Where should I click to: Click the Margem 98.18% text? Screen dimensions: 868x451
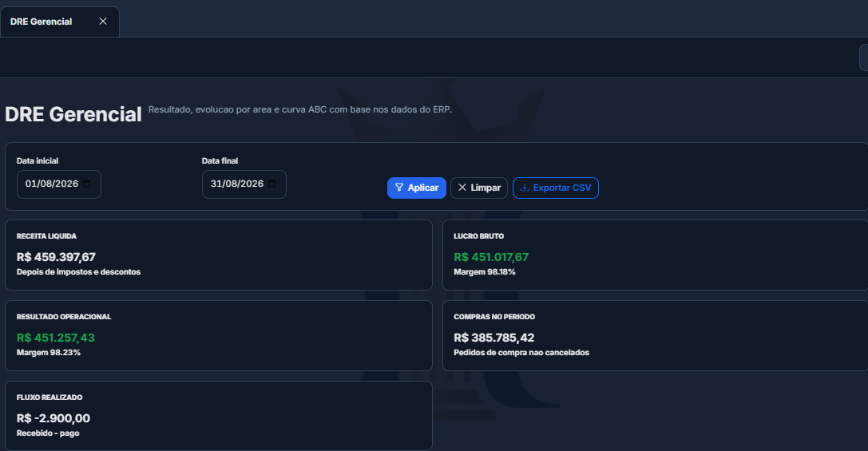[485, 272]
